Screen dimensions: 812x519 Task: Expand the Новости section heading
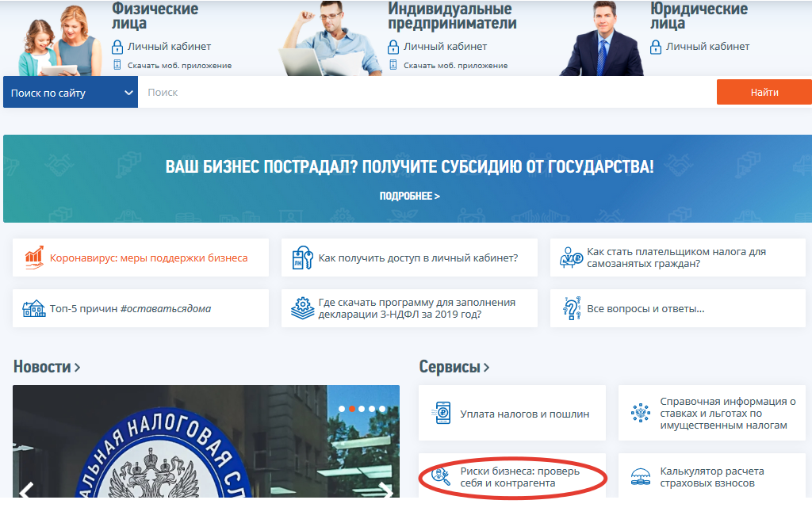[x=47, y=367]
